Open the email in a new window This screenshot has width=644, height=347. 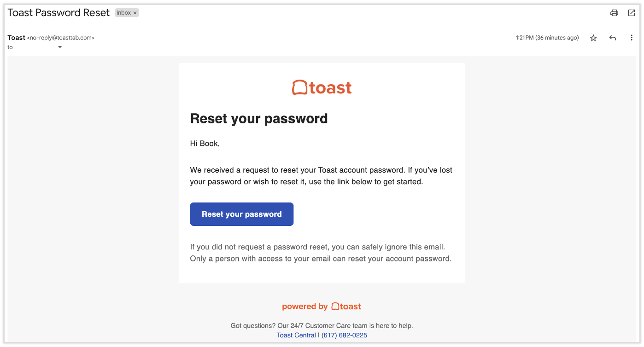click(632, 13)
